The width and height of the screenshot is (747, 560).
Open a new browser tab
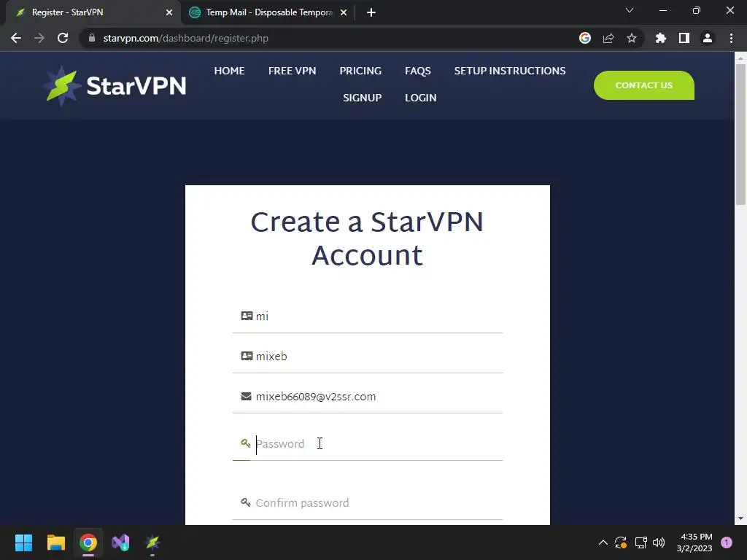tap(371, 12)
